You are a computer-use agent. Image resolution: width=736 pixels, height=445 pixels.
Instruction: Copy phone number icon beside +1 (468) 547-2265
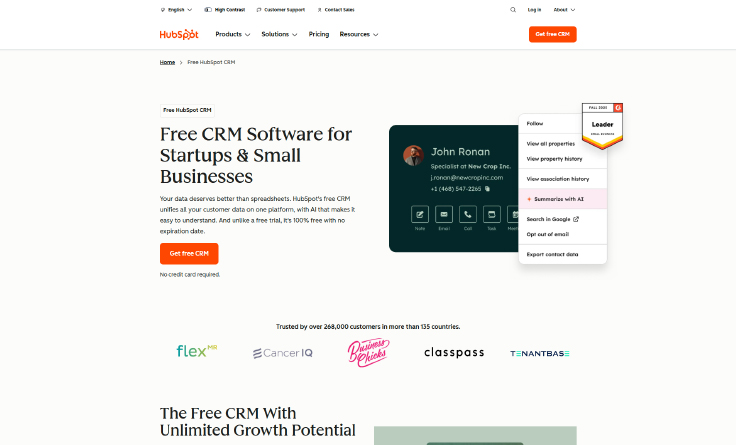click(487, 189)
